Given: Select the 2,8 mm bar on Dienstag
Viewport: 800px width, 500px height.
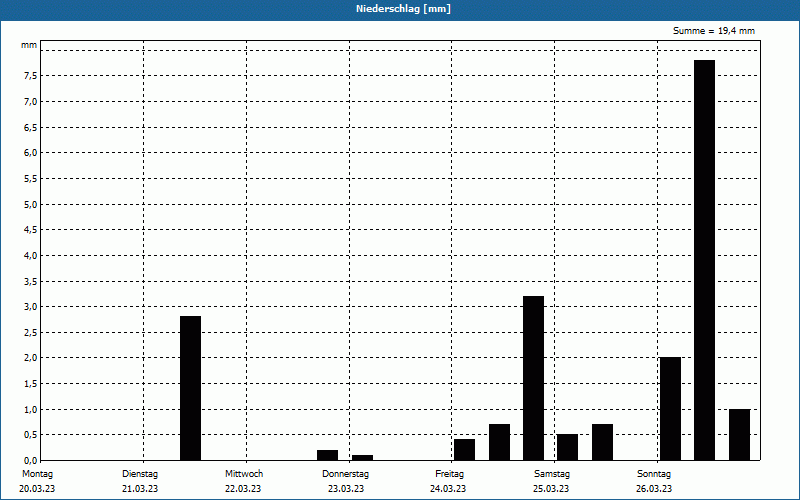Looking at the screenshot, I should (190, 388).
